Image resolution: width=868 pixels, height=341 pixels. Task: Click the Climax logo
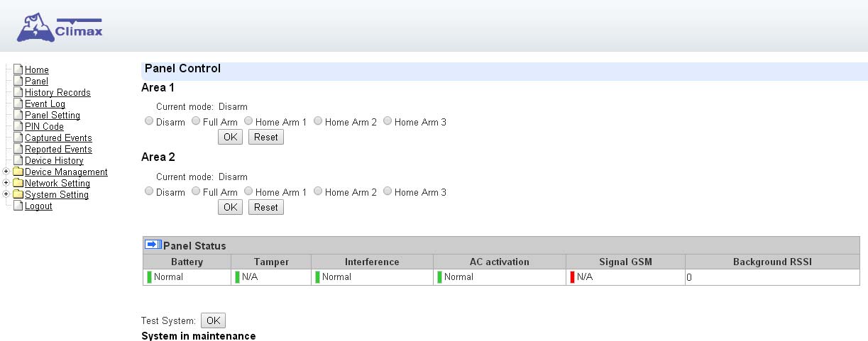coord(60,28)
